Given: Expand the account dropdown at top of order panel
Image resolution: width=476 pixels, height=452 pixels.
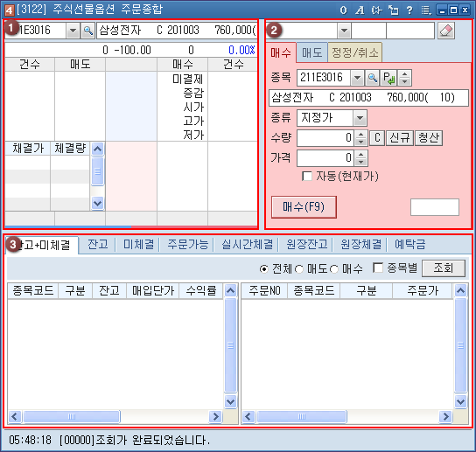Looking at the screenshot, I should click(344, 31).
